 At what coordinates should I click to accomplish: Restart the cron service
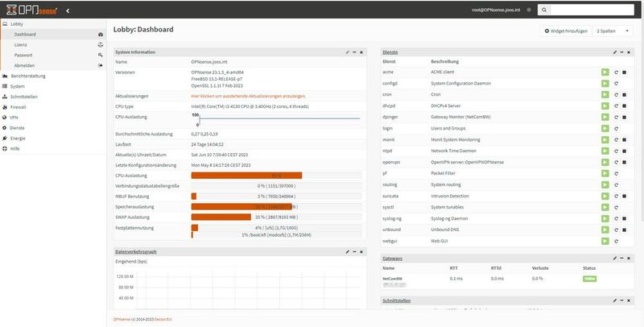(616, 95)
